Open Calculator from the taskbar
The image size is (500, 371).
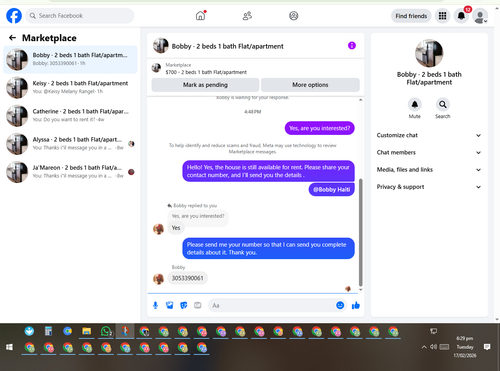[x=48, y=331]
